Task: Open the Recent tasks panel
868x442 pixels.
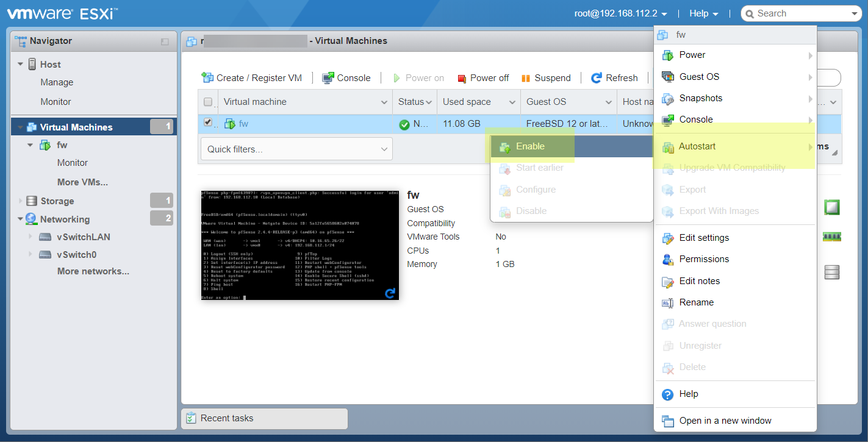Action: point(264,418)
